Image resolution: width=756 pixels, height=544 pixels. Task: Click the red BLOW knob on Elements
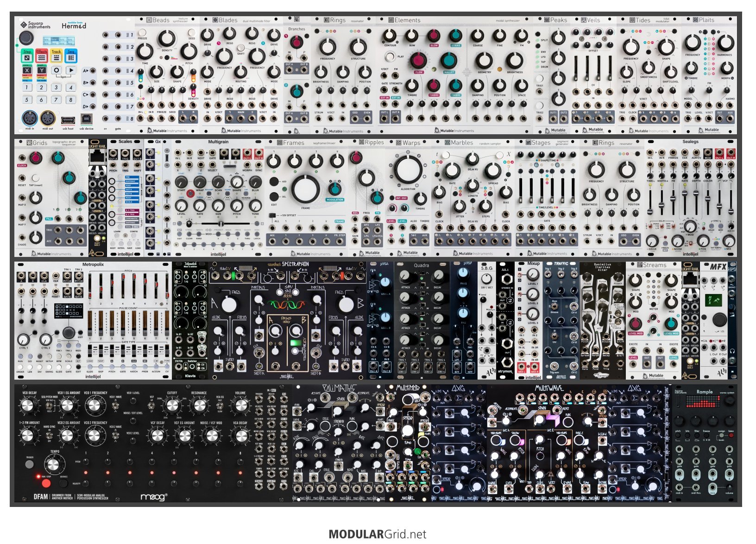pyautogui.click(x=434, y=36)
